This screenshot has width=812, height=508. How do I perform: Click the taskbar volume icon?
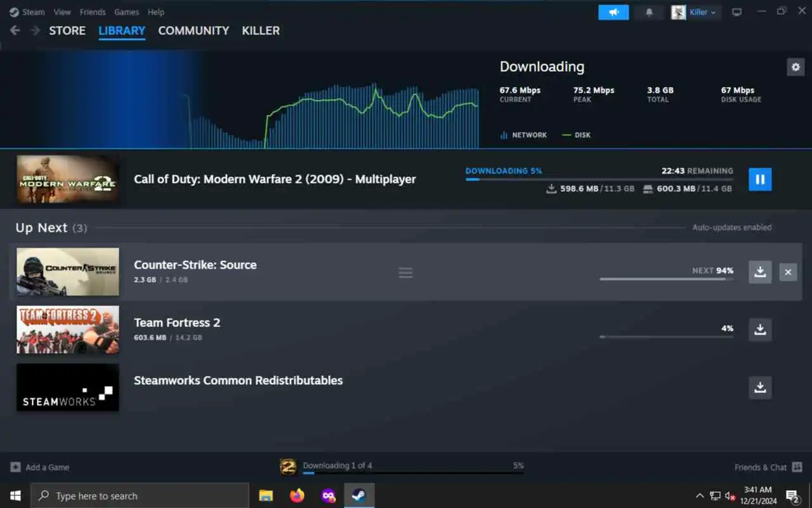coord(730,495)
